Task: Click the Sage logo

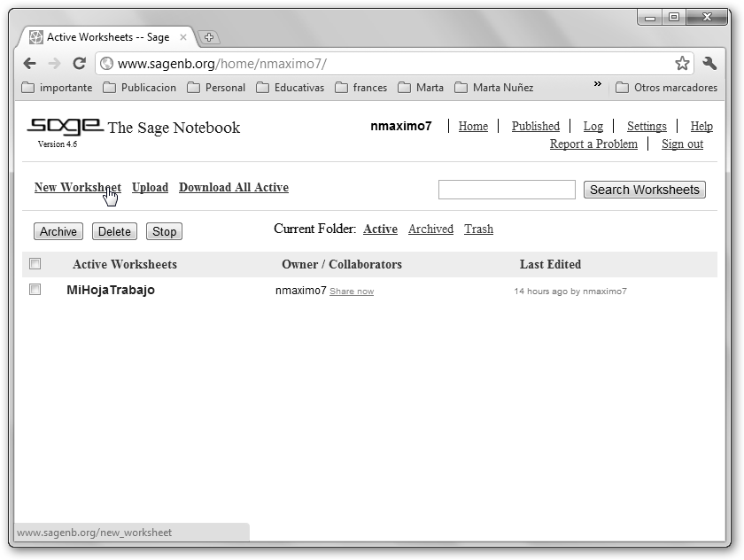Action: (64, 127)
